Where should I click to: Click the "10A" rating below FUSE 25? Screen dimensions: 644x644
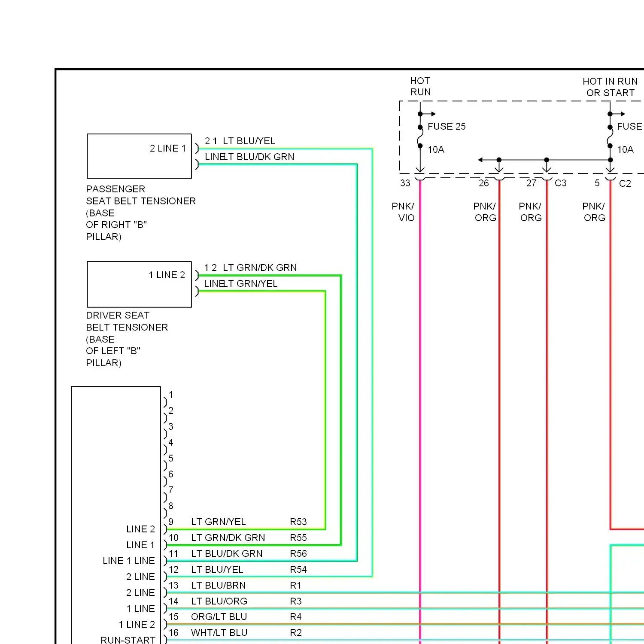click(436, 149)
